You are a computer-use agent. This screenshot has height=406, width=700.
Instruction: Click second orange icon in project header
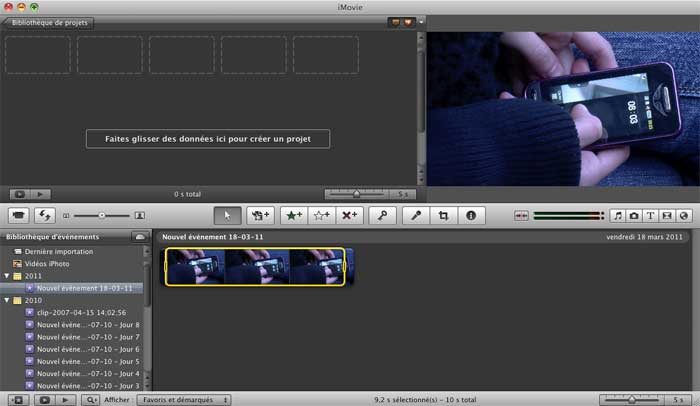click(408, 22)
